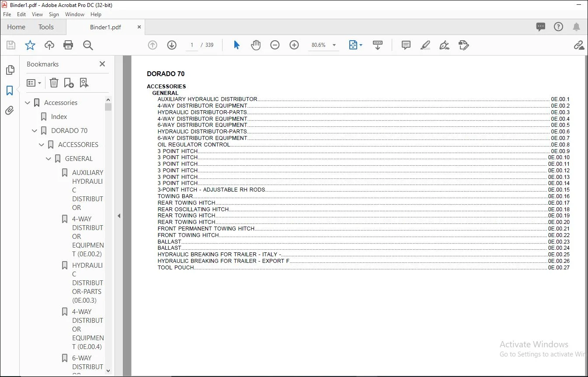This screenshot has width=588, height=377.
Task: Open the Attachments paperclip panel
Action: click(10, 111)
